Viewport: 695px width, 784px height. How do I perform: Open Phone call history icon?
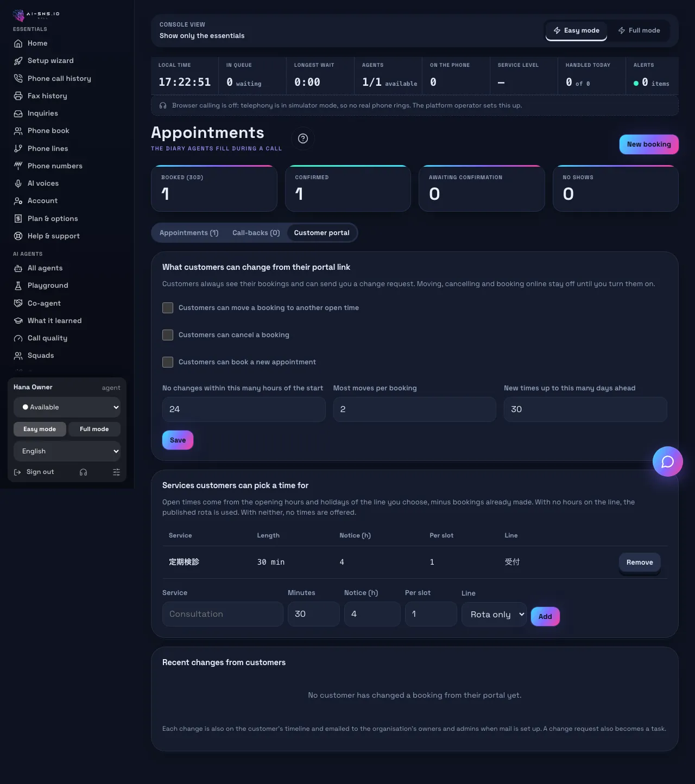(x=18, y=78)
